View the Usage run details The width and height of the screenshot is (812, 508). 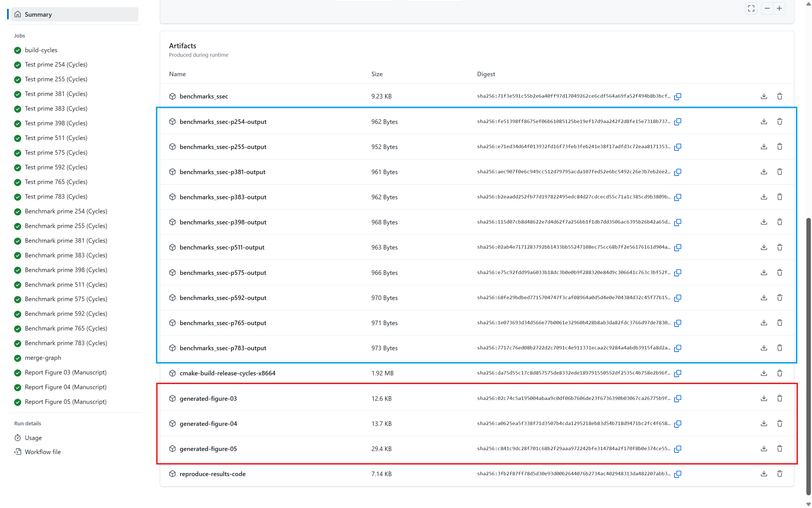click(x=33, y=438)
